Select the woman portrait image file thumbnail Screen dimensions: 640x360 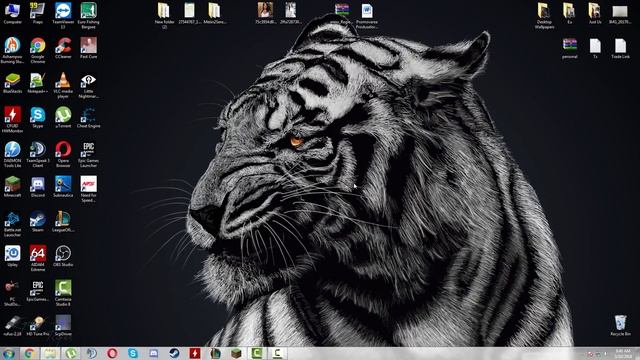click(265, 13)
